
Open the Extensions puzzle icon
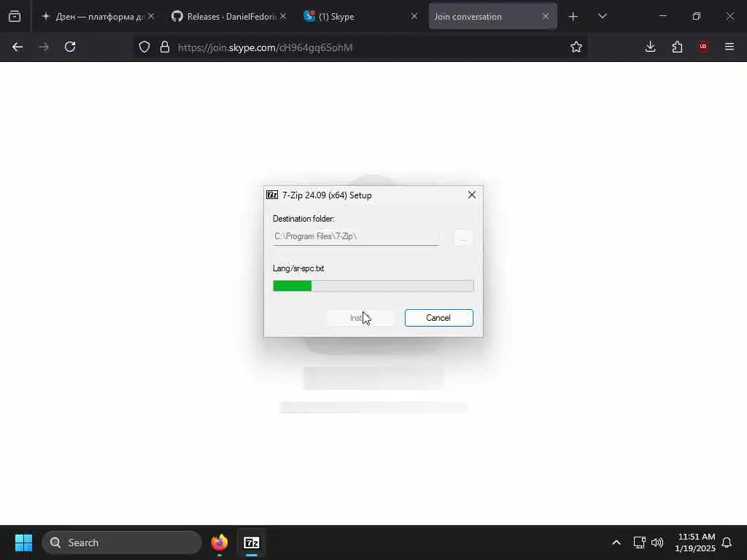(677, 47)
